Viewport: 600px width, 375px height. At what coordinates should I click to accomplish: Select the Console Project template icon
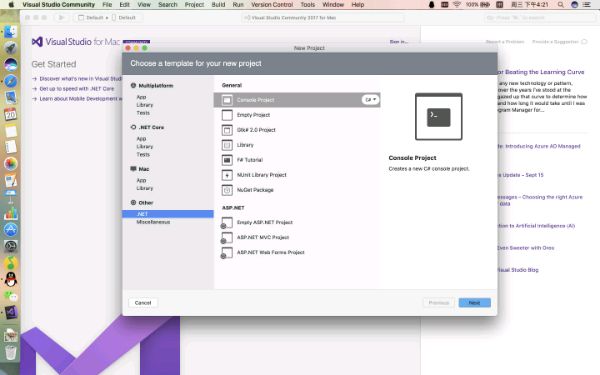click(227, 100)
